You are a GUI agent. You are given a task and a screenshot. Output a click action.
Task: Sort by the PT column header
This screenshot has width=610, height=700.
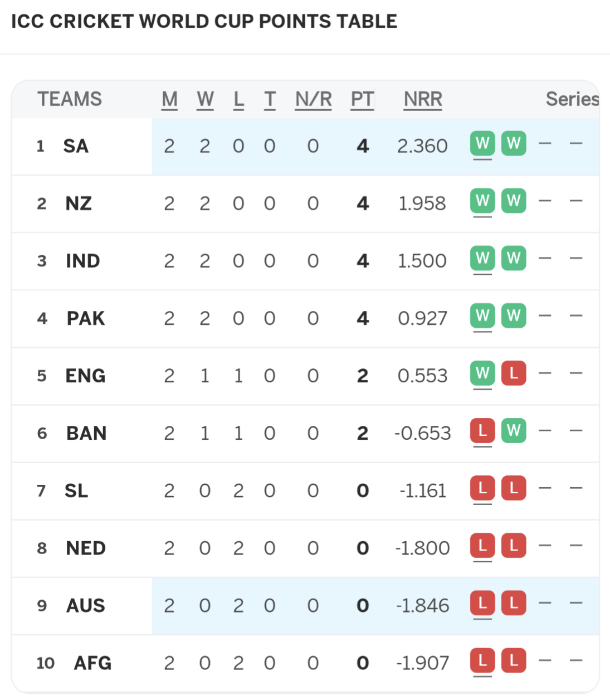tap(362, 99)
